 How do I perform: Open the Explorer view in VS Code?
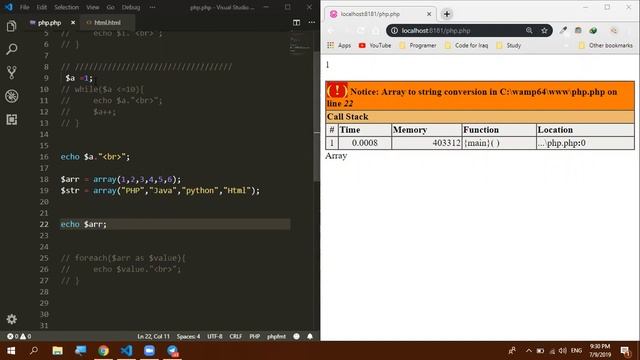(11, 27)
